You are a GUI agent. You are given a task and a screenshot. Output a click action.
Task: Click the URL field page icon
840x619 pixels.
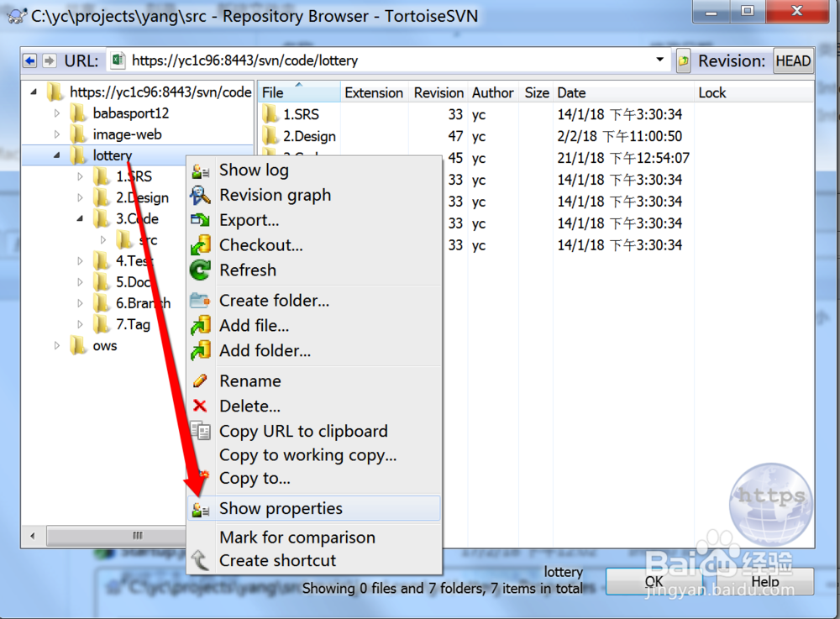118,60
